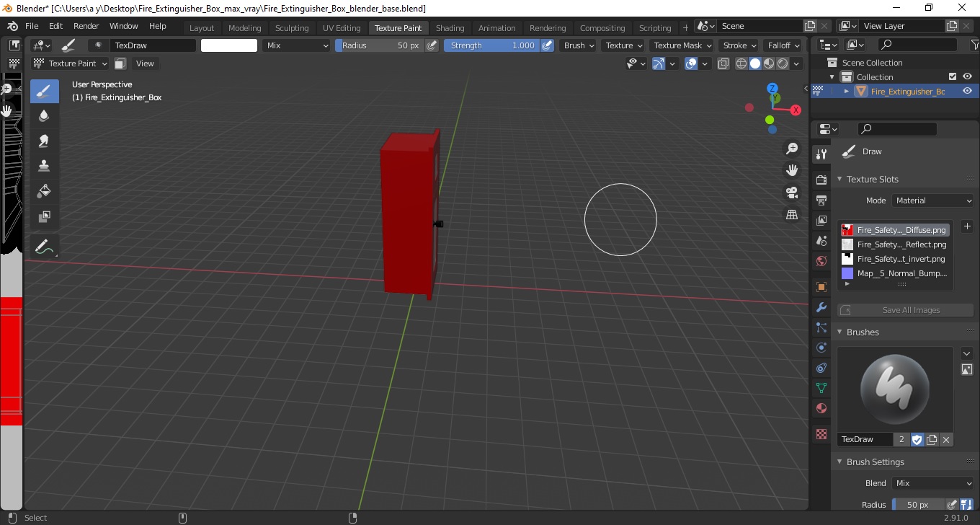
Task: Open the Active Tool properties tab
Action: pyautogui.click(x=821, y=154)
